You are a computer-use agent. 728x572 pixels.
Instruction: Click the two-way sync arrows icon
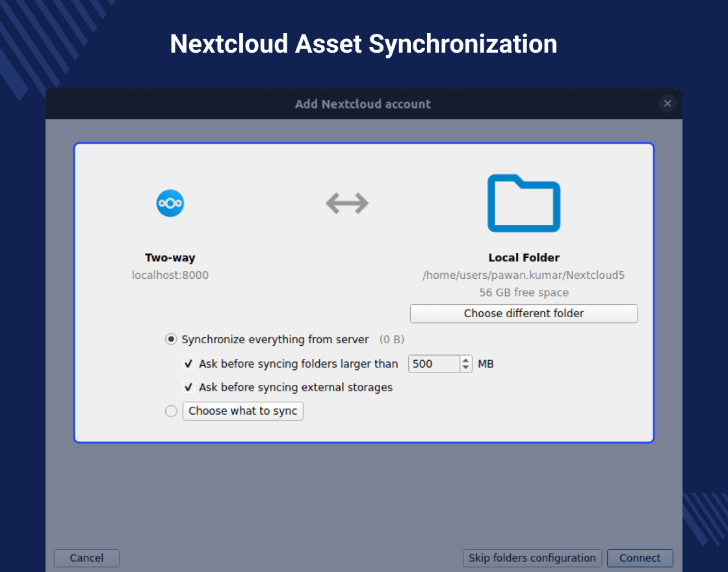(x=347, y=203)
